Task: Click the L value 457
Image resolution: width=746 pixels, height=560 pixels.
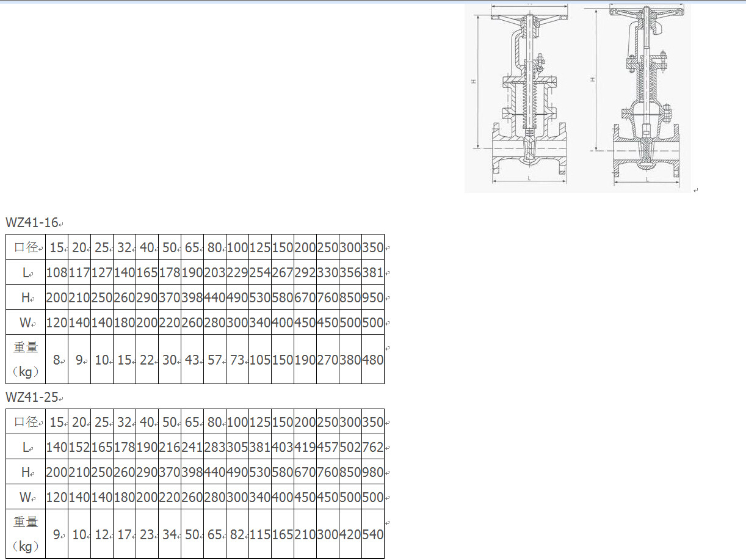Action: coord(328,447)
